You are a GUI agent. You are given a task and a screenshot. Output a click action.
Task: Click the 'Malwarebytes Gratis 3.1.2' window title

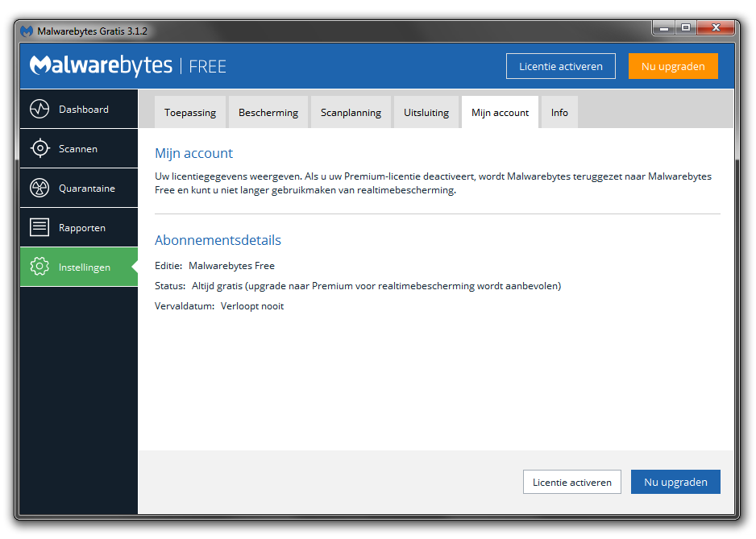93,31
